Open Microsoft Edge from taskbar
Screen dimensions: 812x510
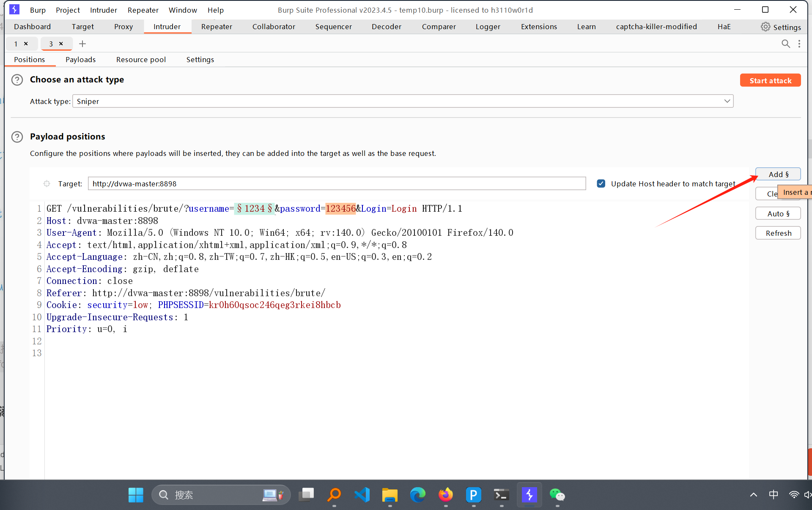[417, 495]
